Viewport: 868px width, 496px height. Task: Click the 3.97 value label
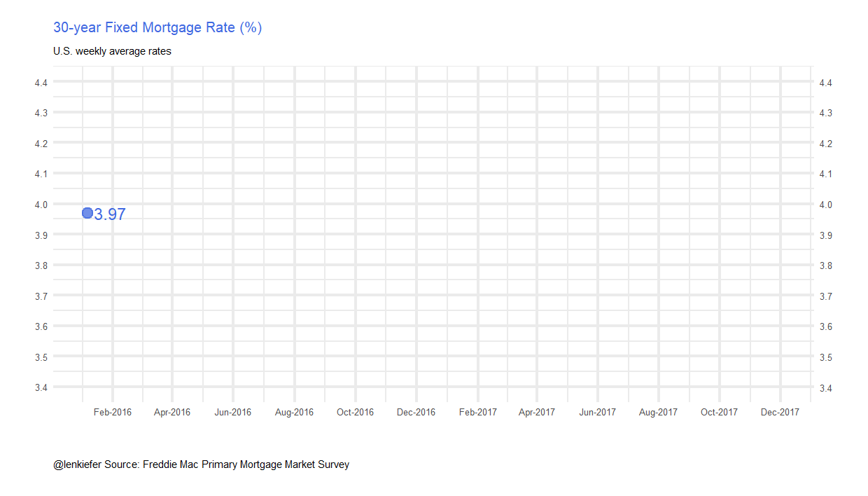pos(110,215)
